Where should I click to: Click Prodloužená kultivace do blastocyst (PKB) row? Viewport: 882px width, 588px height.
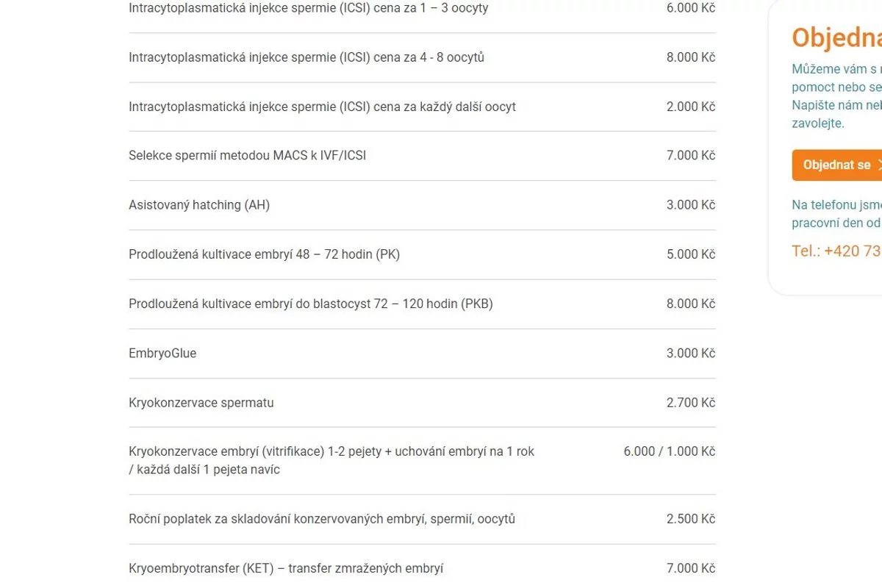point(422,304)
